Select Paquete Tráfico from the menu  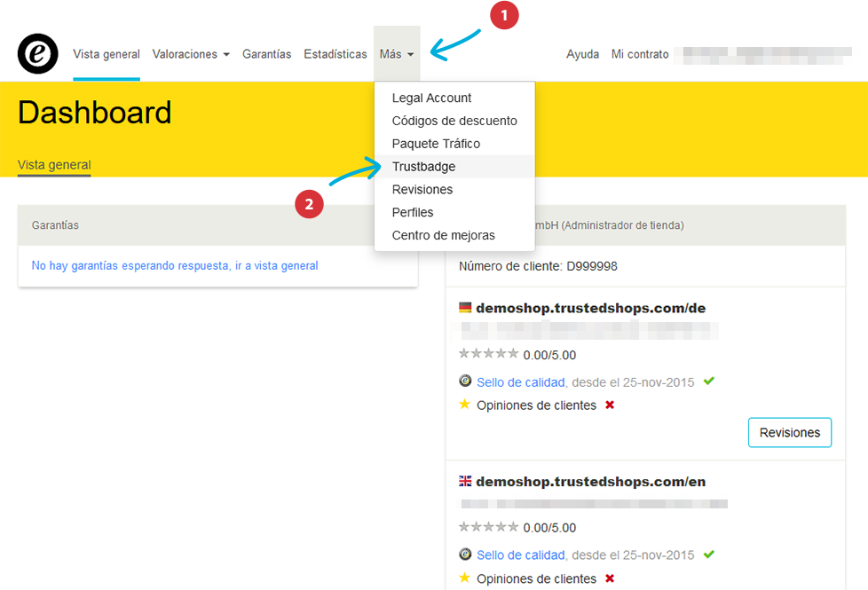(454, 144)
